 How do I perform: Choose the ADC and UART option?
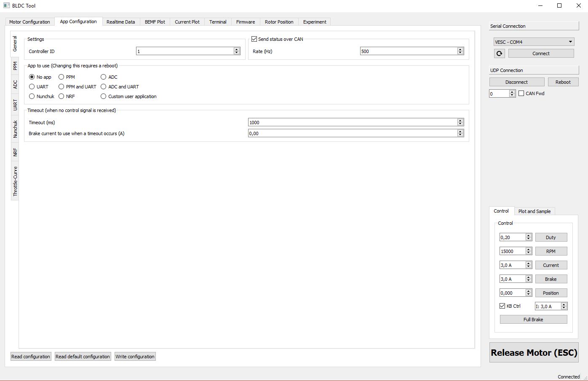click(x=104, y=87)
